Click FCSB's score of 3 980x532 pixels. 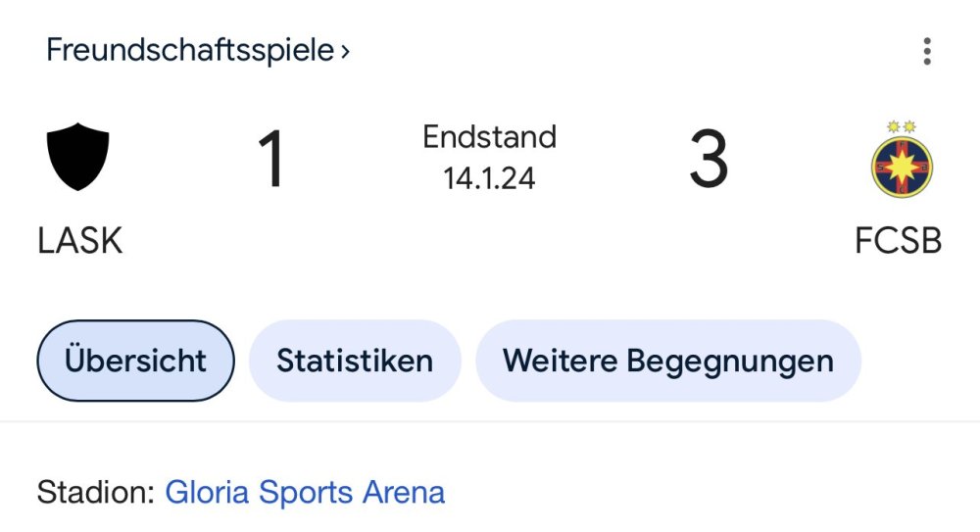click(x=708, y=160)
